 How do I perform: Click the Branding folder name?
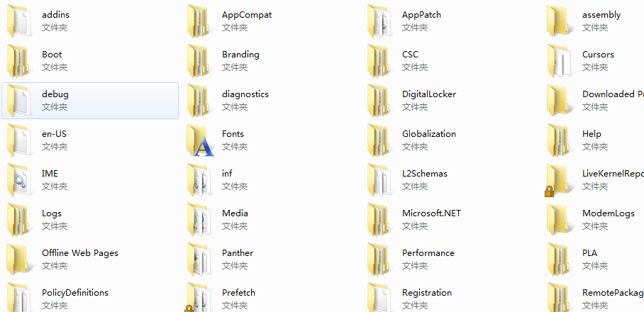240,55
